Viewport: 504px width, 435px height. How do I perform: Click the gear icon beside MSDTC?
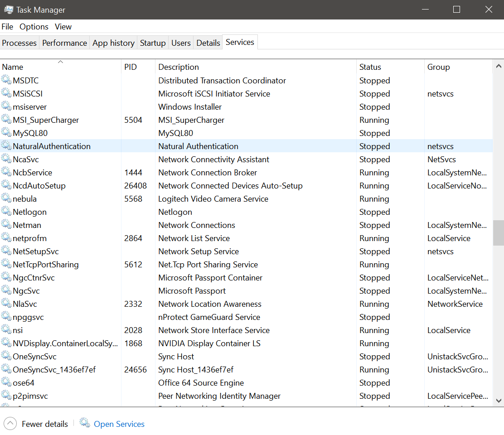pyautogui.click(x=6, y=80)
